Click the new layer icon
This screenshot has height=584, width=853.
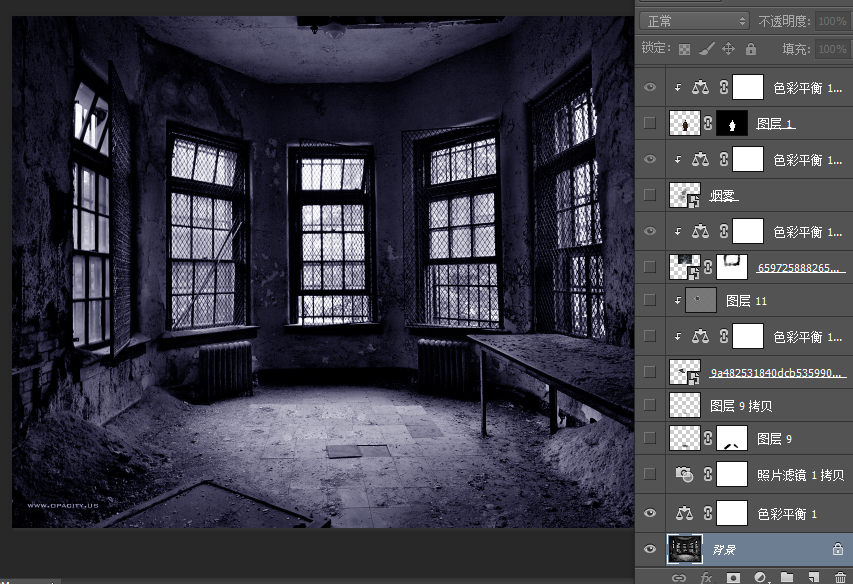click(x=814, y=577)
